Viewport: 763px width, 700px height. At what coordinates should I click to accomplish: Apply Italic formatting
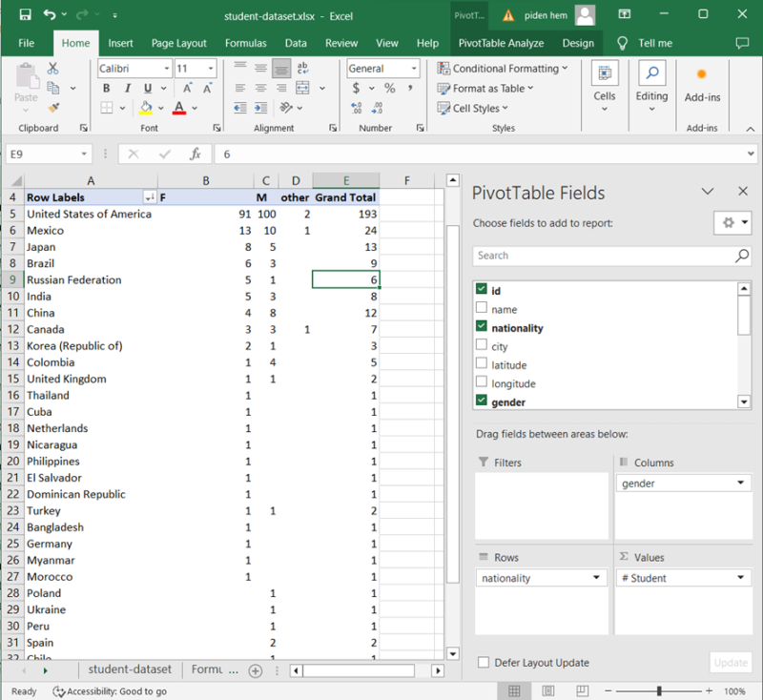coord(126,89)
